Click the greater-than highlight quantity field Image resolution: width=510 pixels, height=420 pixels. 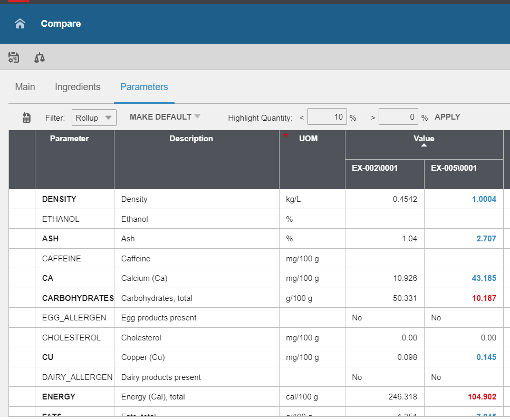[x=398, y=118]
